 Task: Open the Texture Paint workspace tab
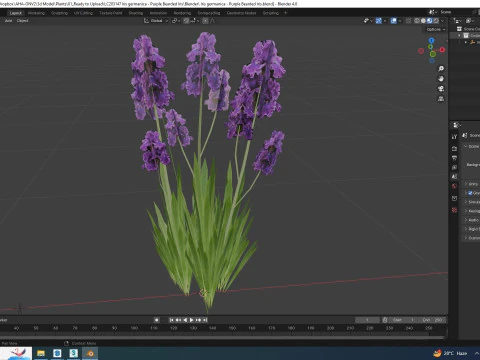111,13
